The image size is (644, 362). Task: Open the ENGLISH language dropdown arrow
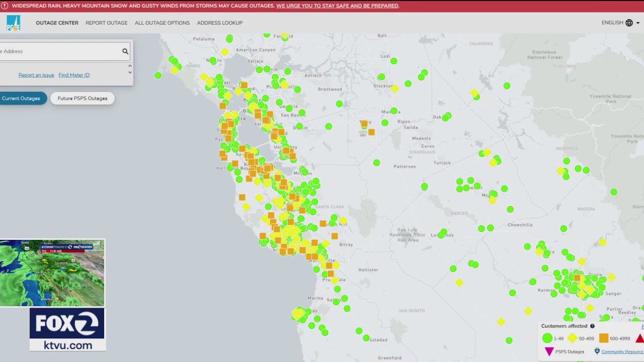coord(638,23)
